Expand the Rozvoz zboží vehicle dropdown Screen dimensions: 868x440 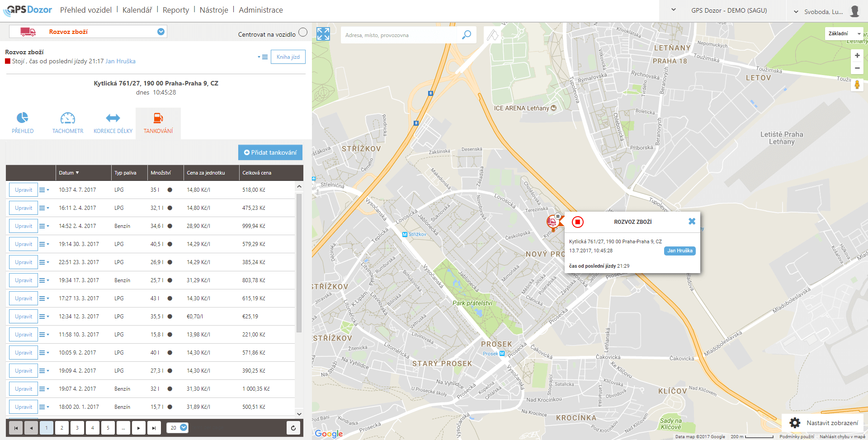[x=161, y=32]
